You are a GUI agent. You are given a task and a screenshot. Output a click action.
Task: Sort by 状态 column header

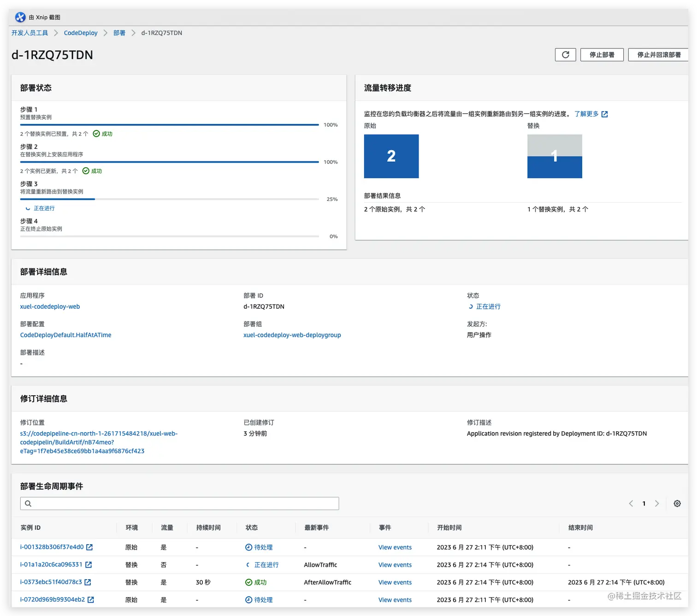coord(252,528)
